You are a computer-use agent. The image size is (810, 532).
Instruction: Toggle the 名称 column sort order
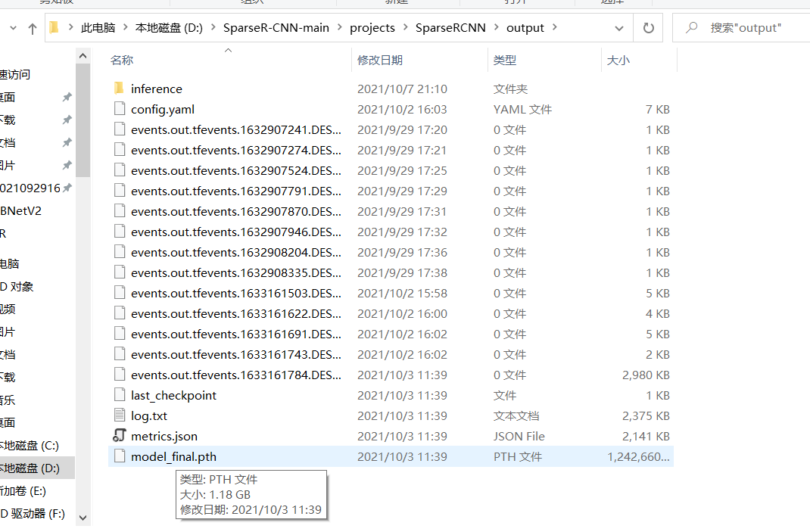tap(121, 61)
